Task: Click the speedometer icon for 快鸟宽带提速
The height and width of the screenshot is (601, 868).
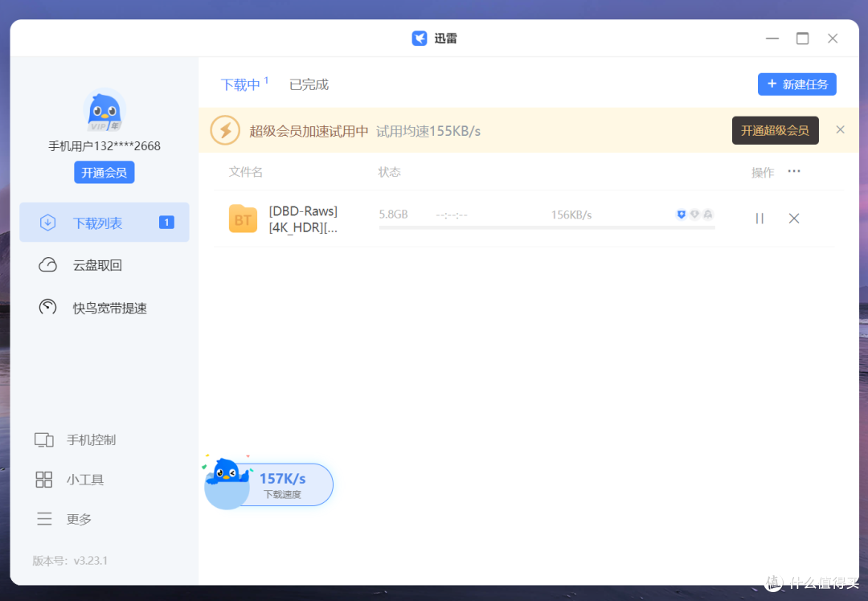Action: [x=47, y=307]
